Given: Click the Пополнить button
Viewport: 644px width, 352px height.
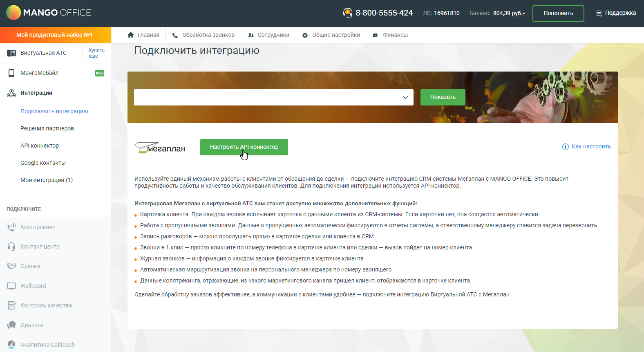Looking at the screenshot, I should click(x=558, y=13).
